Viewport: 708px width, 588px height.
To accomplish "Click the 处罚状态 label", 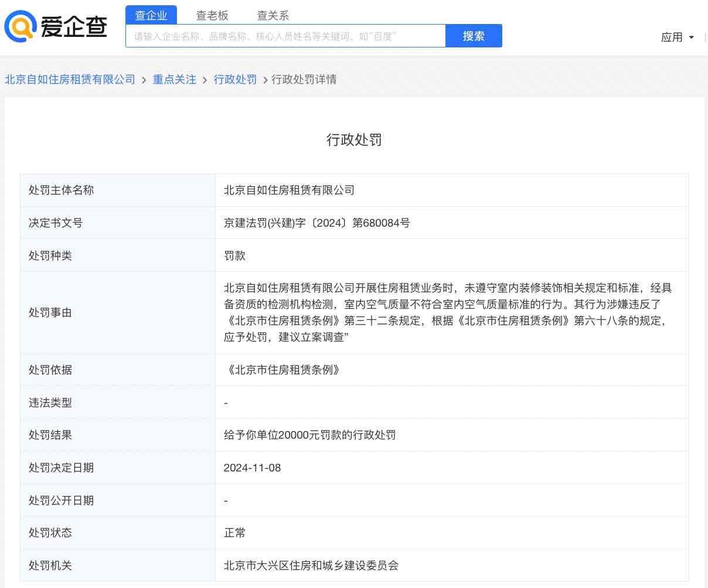I will coord(50,532).
